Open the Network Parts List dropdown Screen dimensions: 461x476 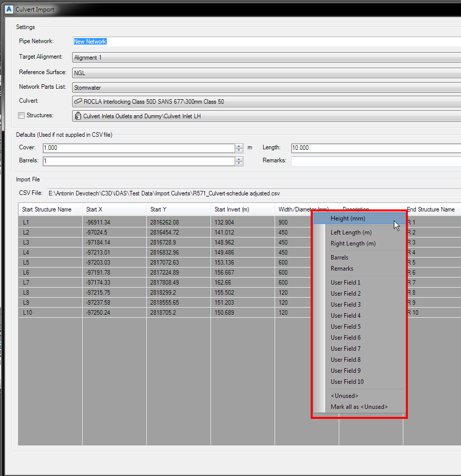tap(267, 87)
